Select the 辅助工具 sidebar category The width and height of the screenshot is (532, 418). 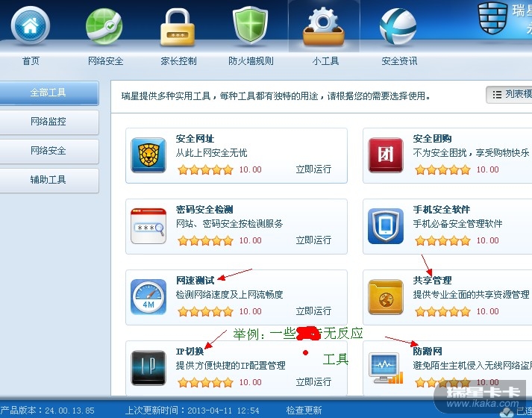coord(49,180)
